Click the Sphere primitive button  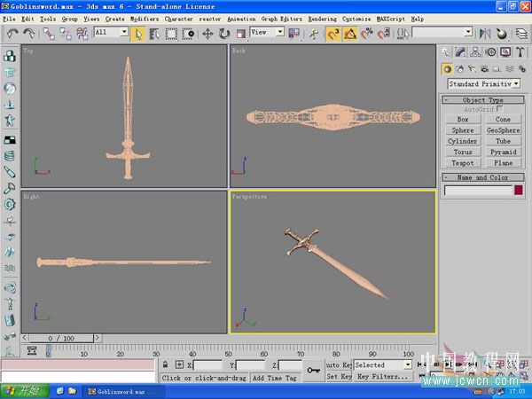tap(463, 130)
